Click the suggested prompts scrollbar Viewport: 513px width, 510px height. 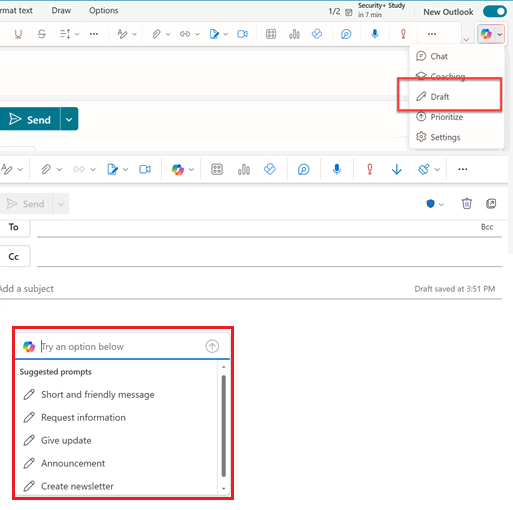pyautogui.click(x=224, y=426)
